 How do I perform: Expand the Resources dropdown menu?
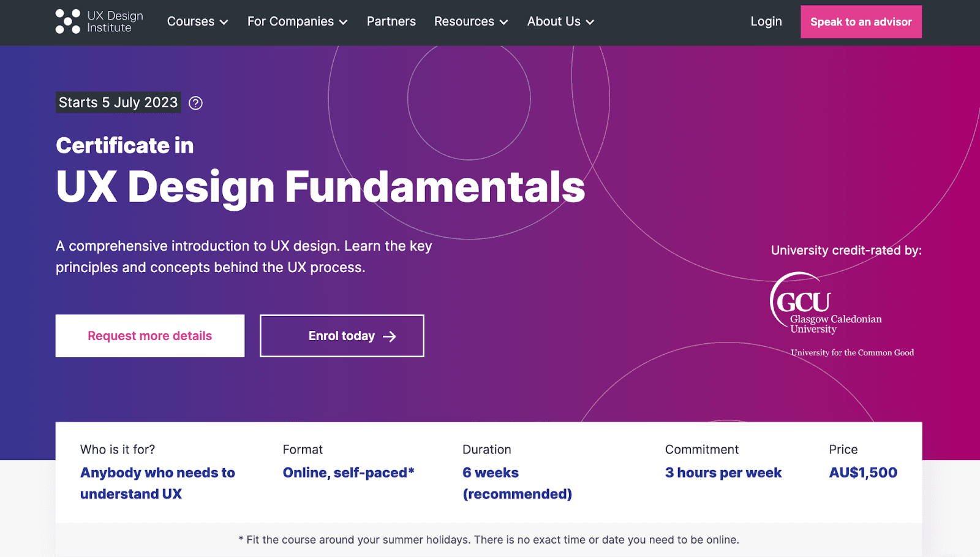470,21
